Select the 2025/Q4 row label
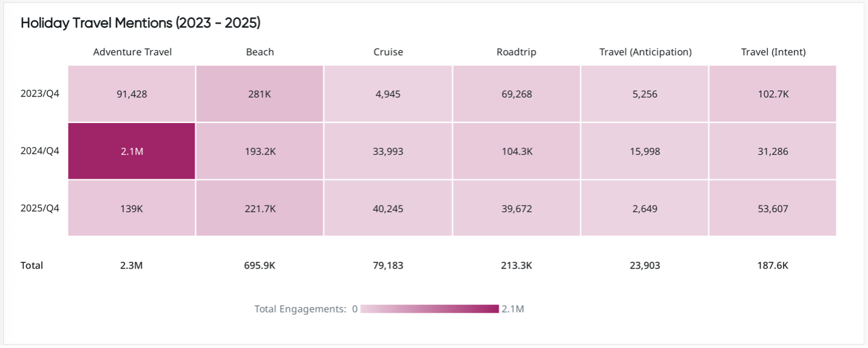 [x=40, y=209]
